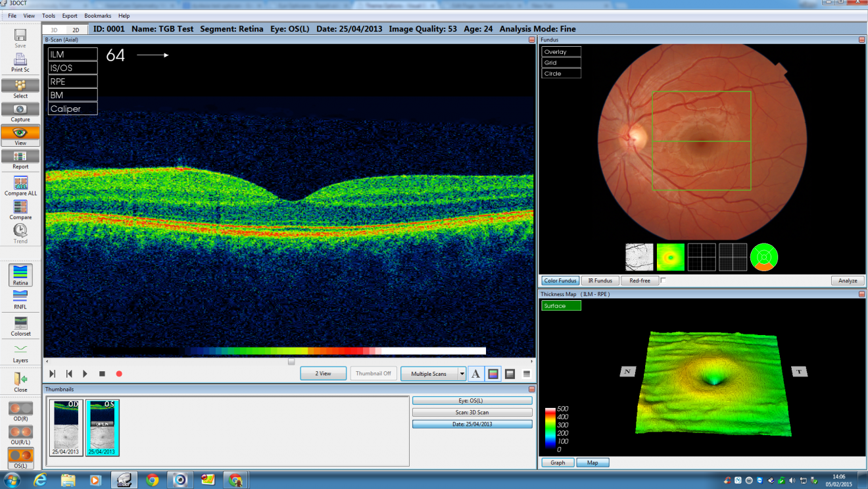Toggle the Overlay option on the fundus image
Image resolution: width=868 pixels, height=489 pixels.
click(560, 51)
